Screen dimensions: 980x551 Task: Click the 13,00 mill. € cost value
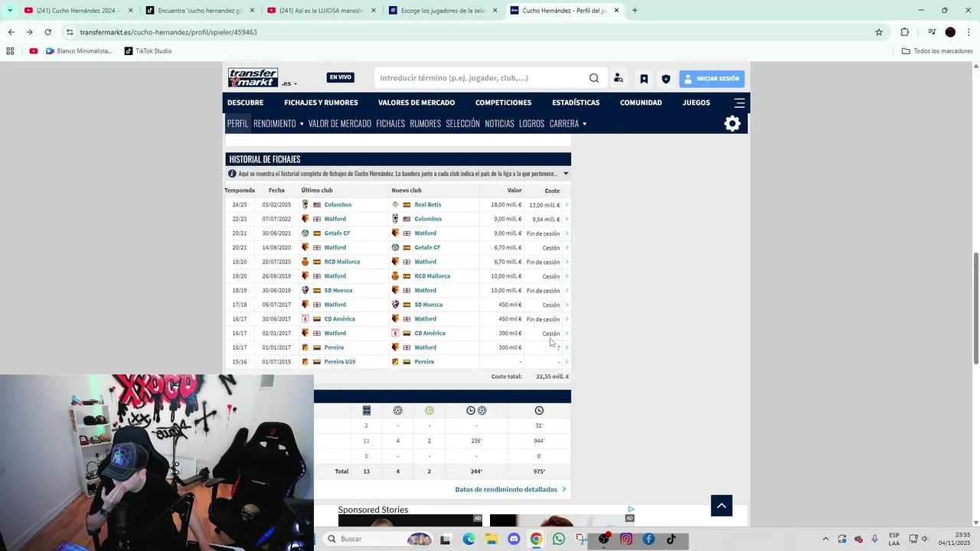[544, 205]
